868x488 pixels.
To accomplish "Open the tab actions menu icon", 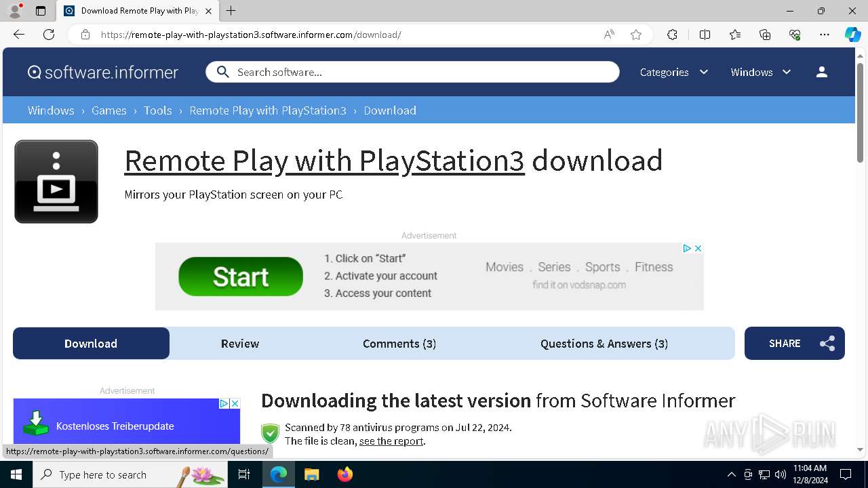I will click(41, 11).
